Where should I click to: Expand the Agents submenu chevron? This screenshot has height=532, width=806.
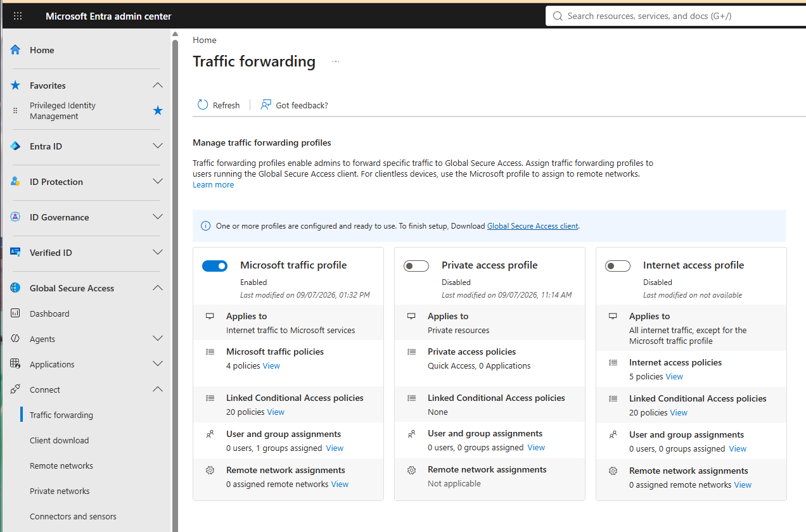(x=158, y=339)
